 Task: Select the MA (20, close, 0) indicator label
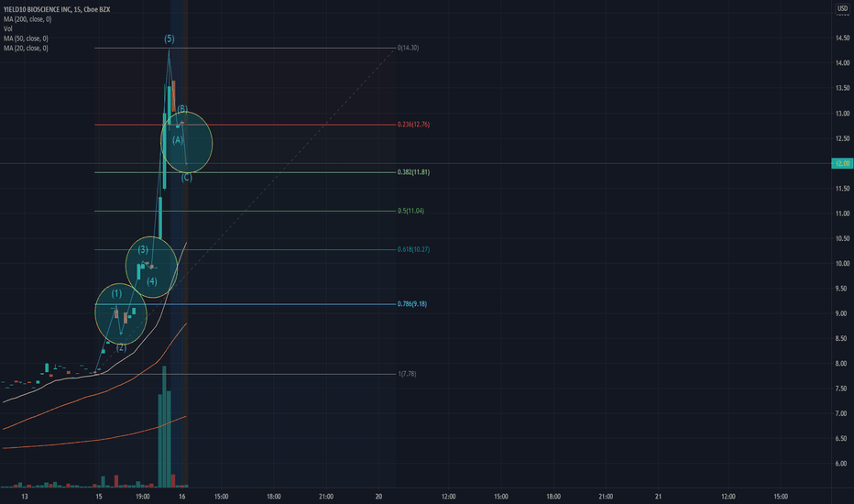point(26,49)
